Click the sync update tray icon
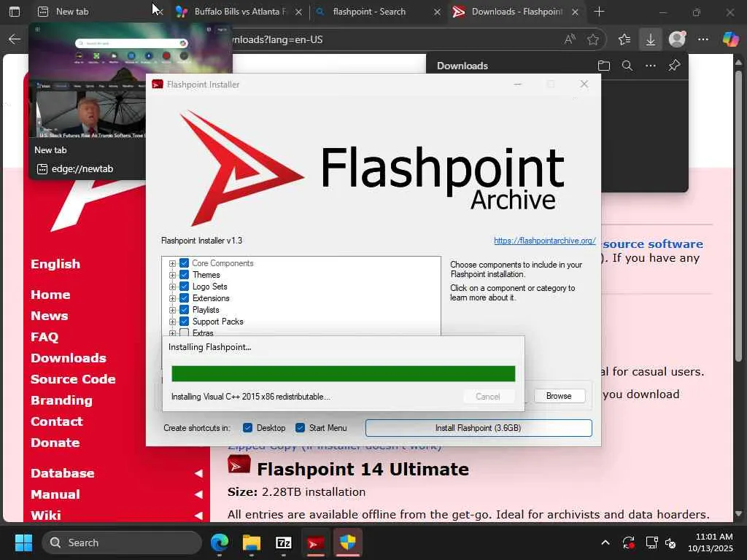This screenshot has width=747, height=560. tap(628, 542)
